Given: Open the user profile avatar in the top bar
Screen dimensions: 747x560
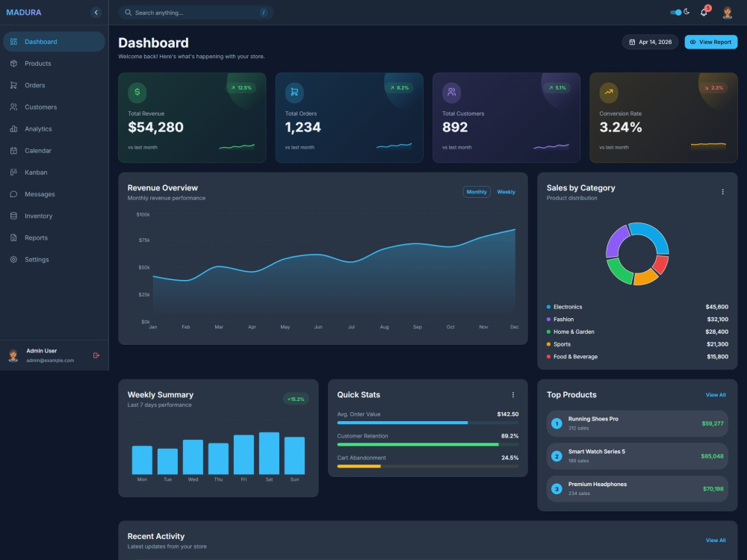Looking at the screenshot, I should 727,13.
